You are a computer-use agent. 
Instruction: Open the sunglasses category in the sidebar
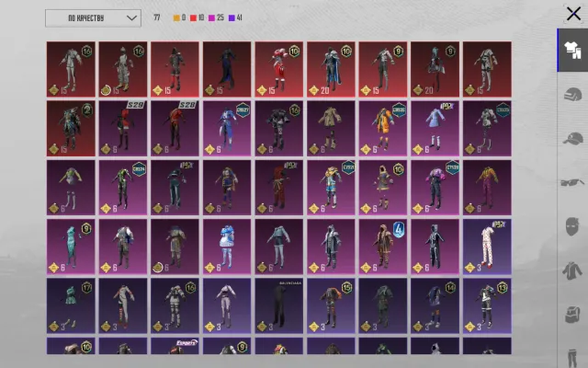[x=572, y=182]
